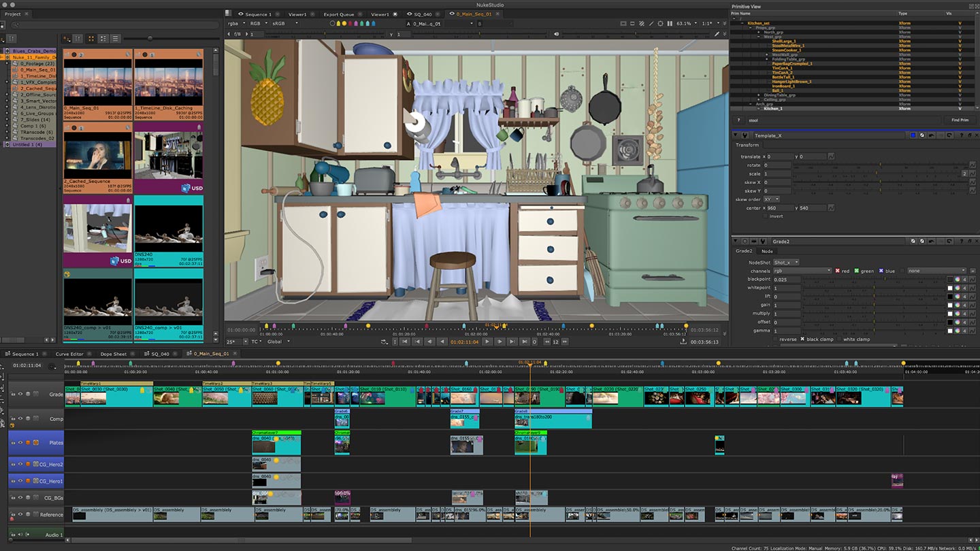Jump to last frame in viewer
The image size is (980, 551).
[525, 341]
